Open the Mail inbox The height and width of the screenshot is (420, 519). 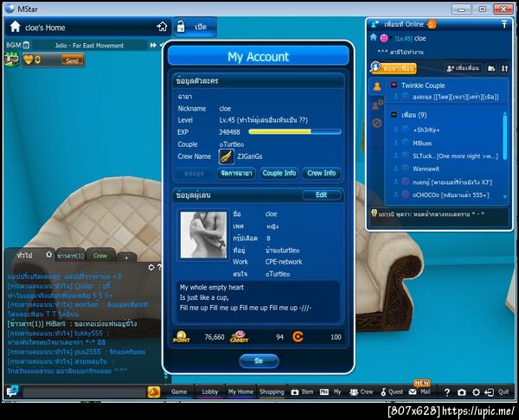tap(420, 391)
